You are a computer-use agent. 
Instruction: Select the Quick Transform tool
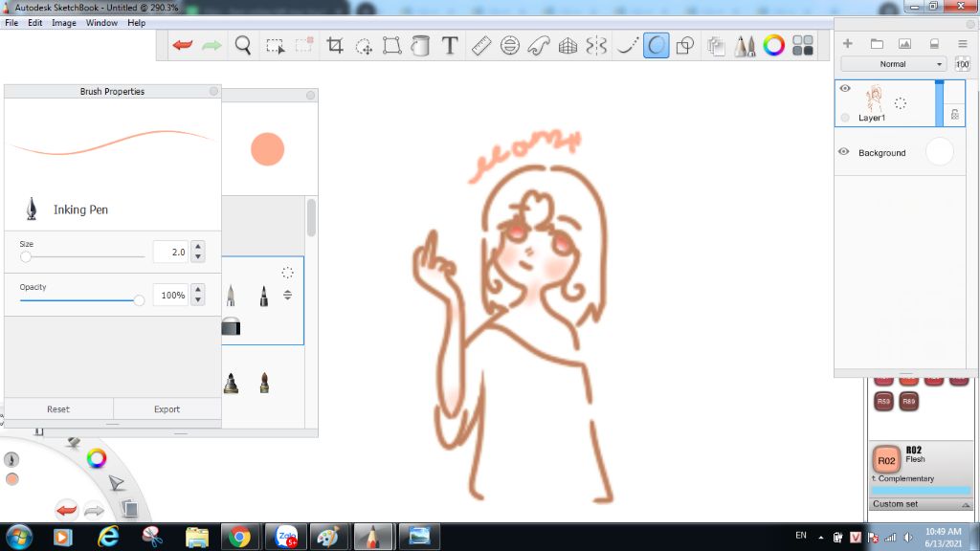363,46
